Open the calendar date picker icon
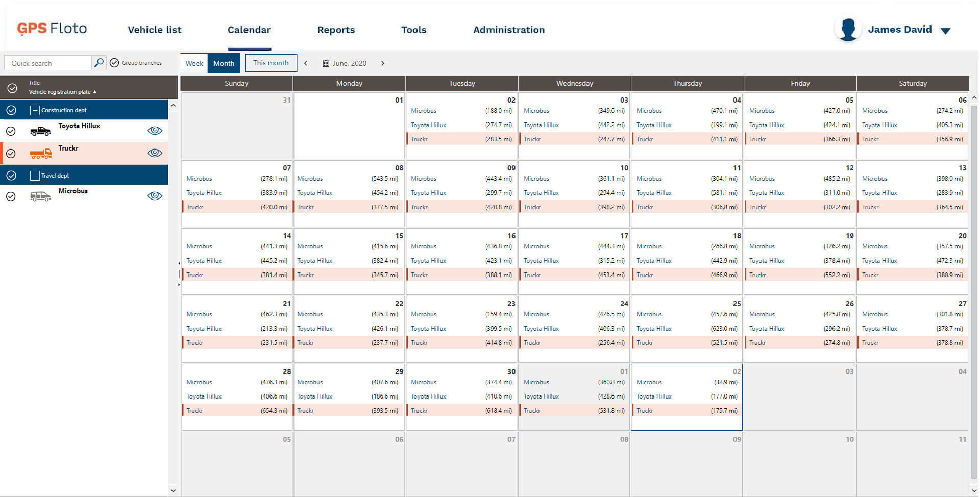980x497 pixels. [x=326, y=63]
